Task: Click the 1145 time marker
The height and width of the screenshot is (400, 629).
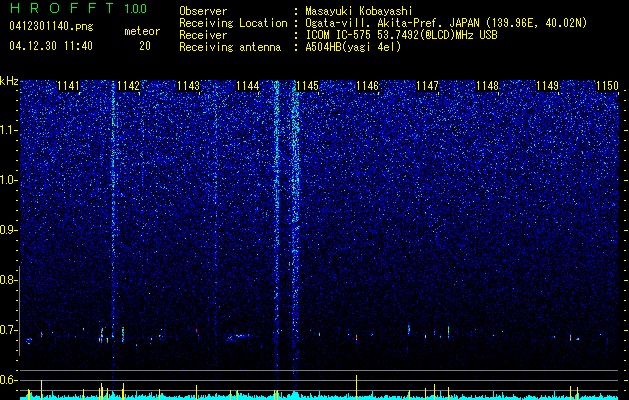Action: [x=307, y=86]
